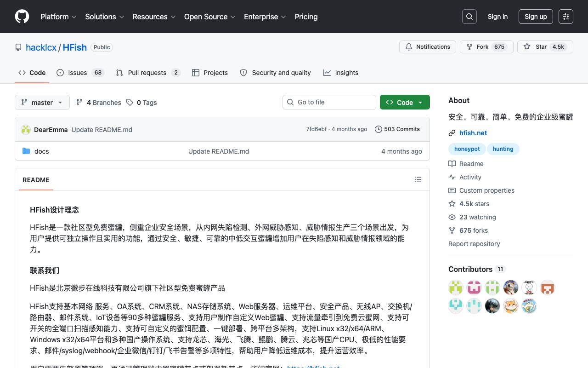Open the Platform menu
Image resolution: width=588 pixels, height=368 pixels.
58,17
